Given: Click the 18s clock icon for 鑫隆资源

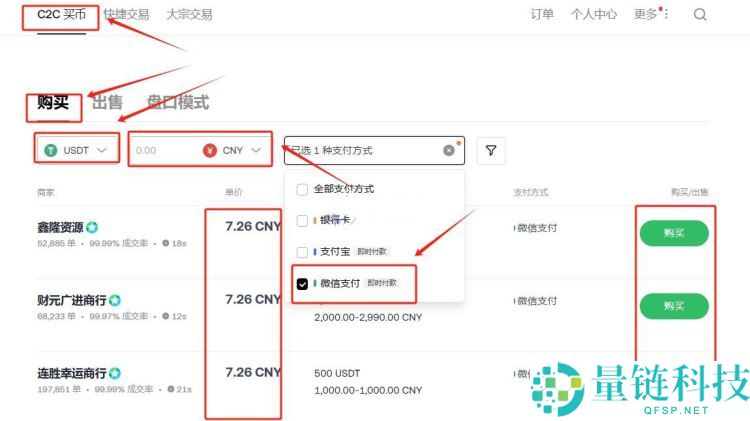Looking at the screenshot, I should point(165,243).
